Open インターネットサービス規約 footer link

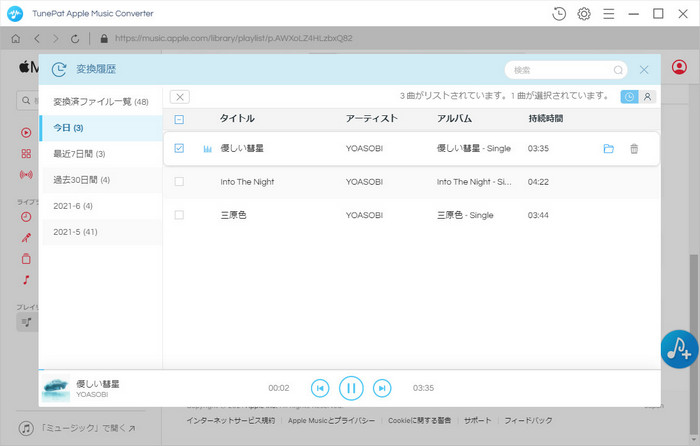coord(230,421)
